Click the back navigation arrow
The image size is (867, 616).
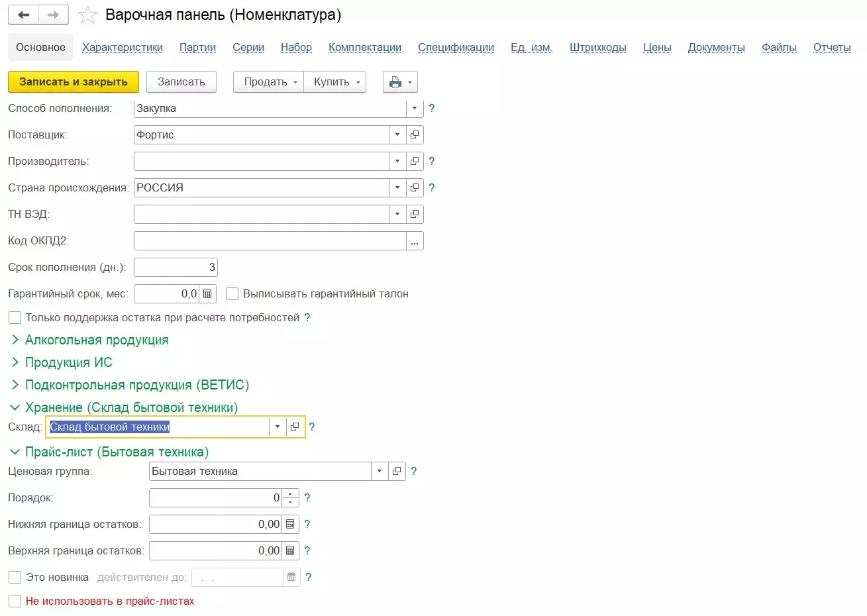point(24,15)
